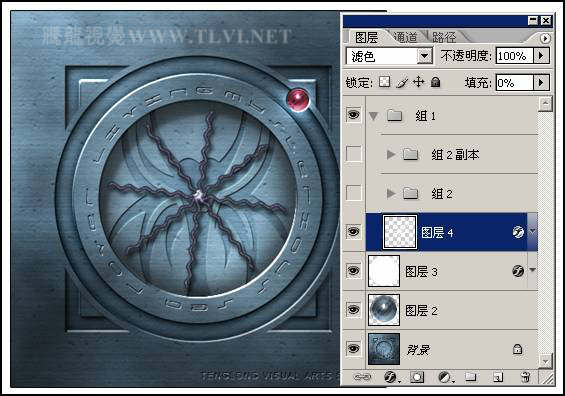The height and width of the screenshot is (396, 565).
Task: Click the layers scrollbar up arrow
Action: pos(545,104)
